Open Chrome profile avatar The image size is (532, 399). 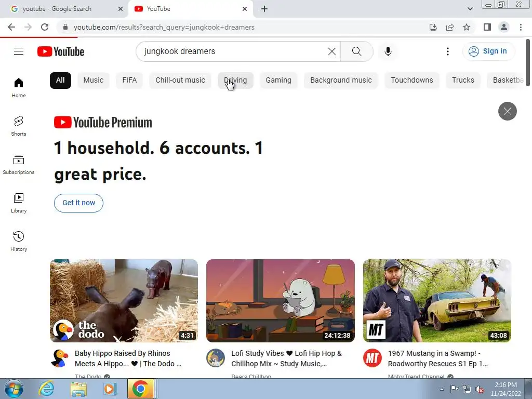point(504,27)
